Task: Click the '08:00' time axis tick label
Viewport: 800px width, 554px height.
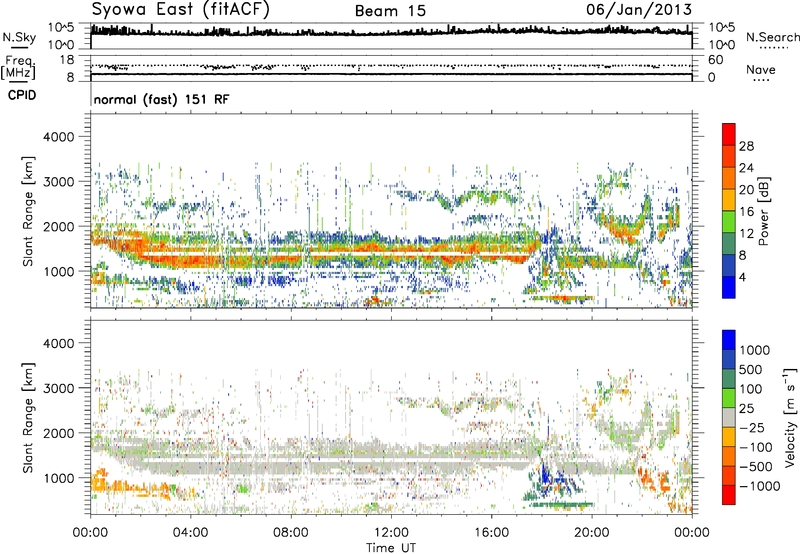Action: [291, 533]
